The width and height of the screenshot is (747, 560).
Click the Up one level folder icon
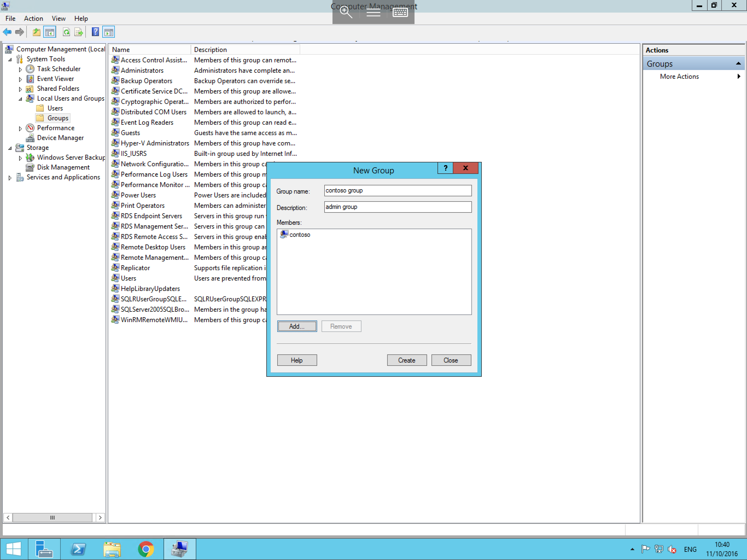click(x=36, y=32)
